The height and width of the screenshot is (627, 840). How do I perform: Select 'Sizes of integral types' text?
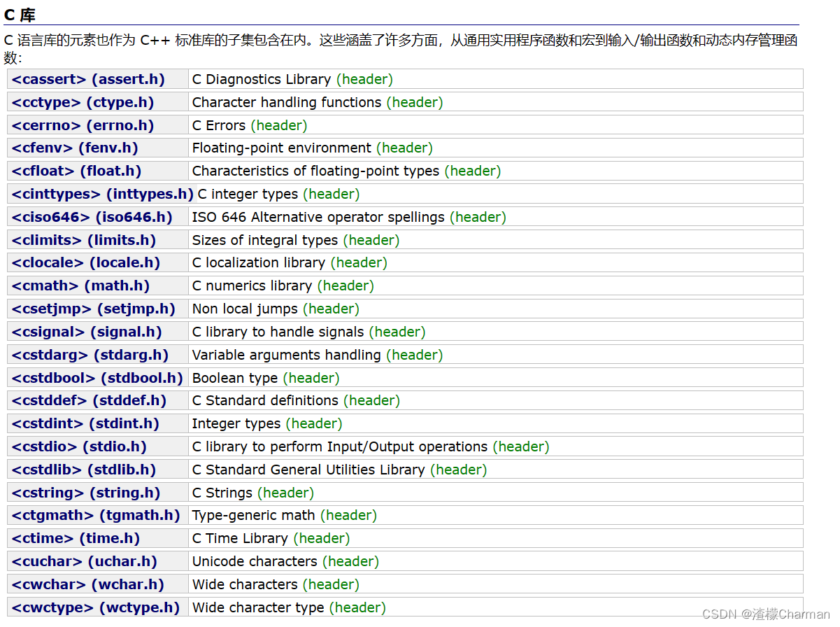point(265,240)
